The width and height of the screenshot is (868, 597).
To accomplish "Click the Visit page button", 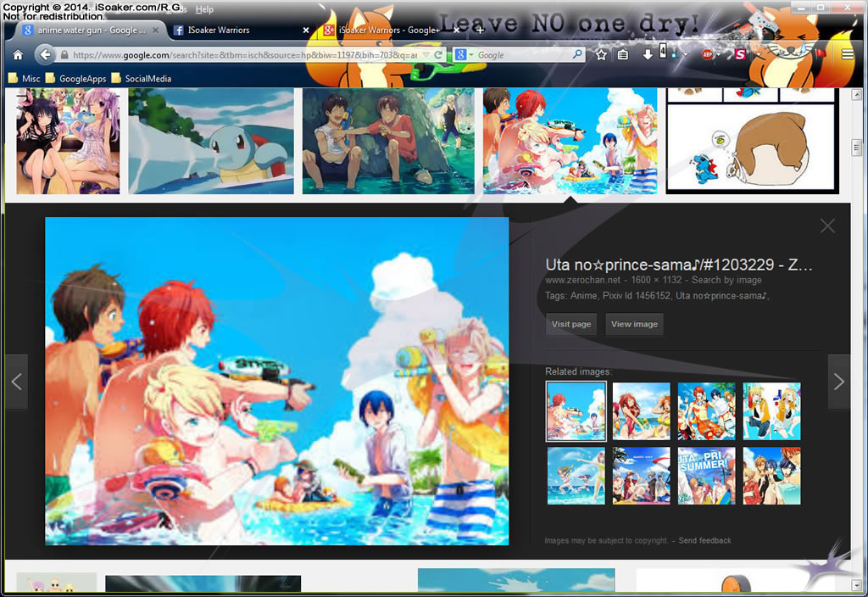I will [x=571, y=324].
